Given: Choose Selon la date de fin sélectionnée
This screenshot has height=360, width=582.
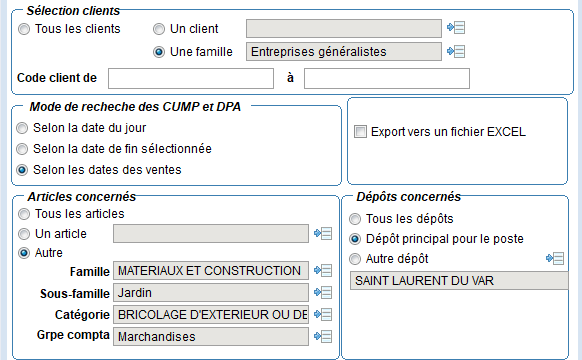Looking at the screenshot, I should tap(22, 149).
